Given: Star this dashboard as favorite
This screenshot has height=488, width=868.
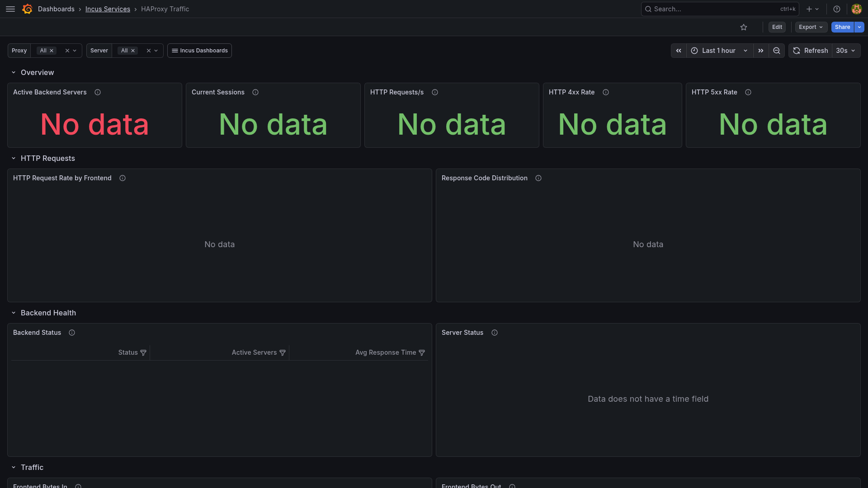Looking at the screenshot, I should [x=744, y=27].
